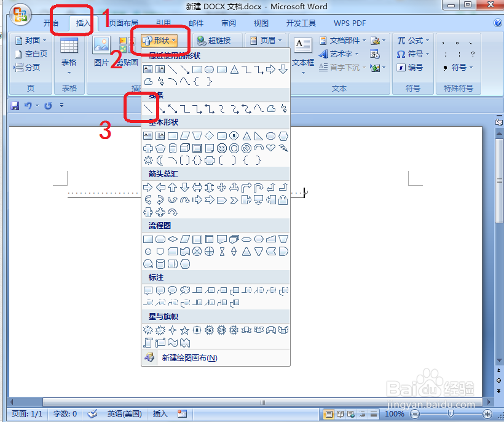Pick the right arrow in block arrows

tap(148, 187)
